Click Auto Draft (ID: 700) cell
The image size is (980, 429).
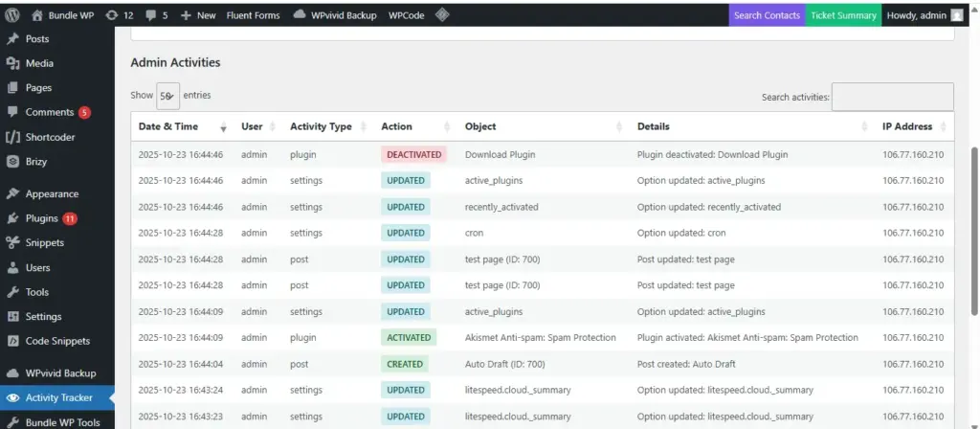506,364
